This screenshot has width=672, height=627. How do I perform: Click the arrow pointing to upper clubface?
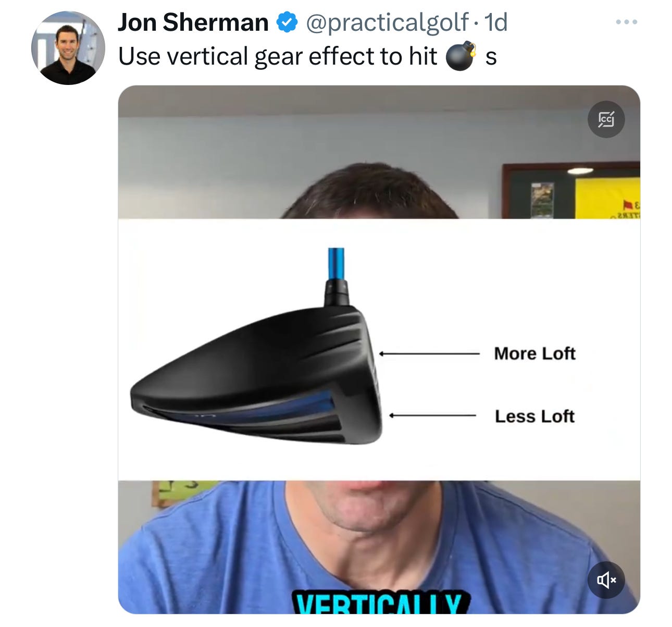pyautogui.click(x=429, y=354)
